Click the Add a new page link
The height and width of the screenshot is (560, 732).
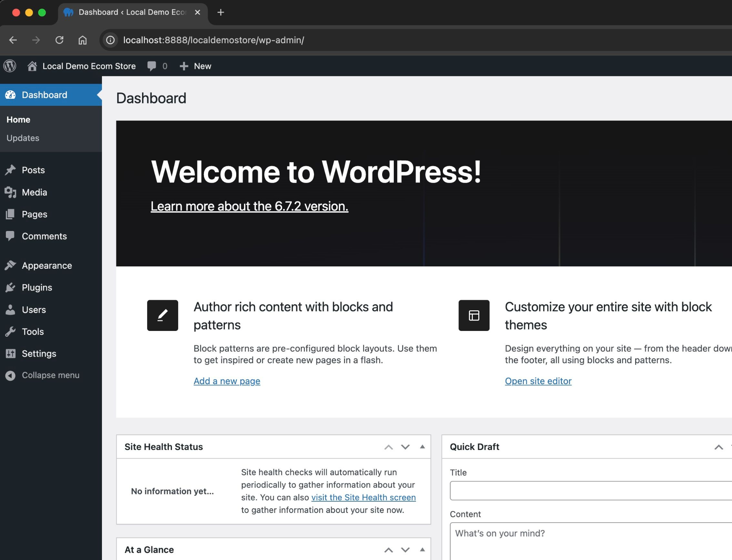227,381
